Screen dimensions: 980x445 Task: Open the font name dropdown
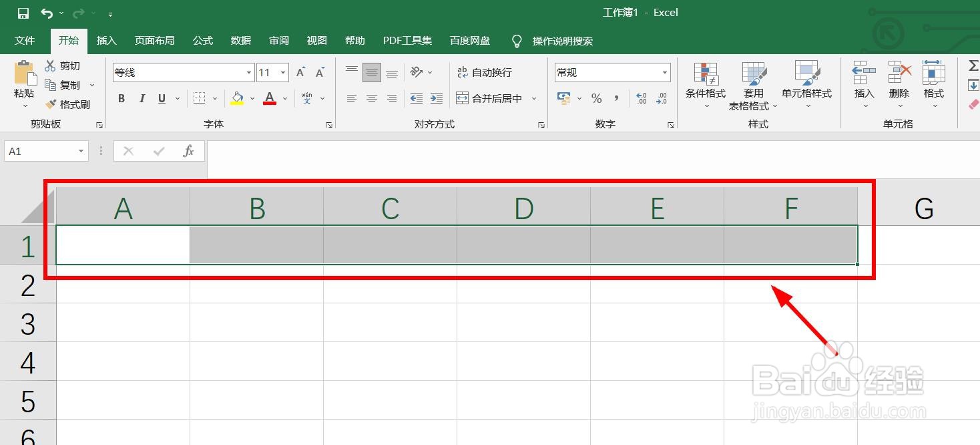tap(248, 71)
